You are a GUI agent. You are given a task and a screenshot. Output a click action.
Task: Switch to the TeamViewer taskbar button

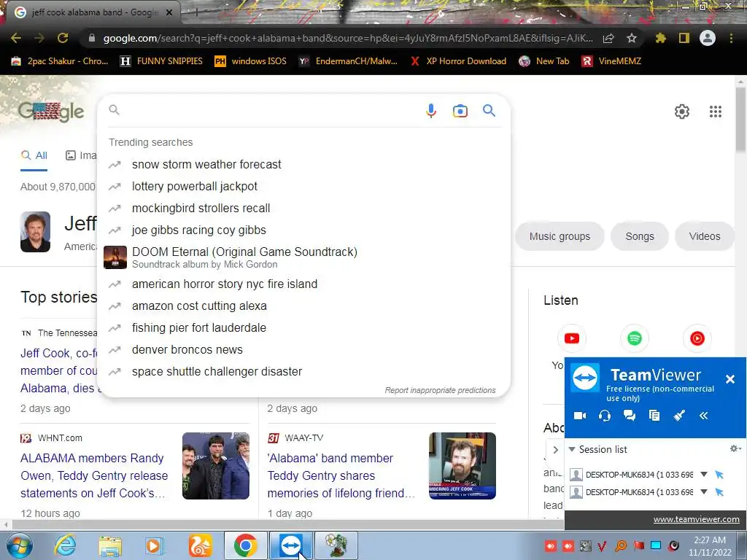(291, 545)
